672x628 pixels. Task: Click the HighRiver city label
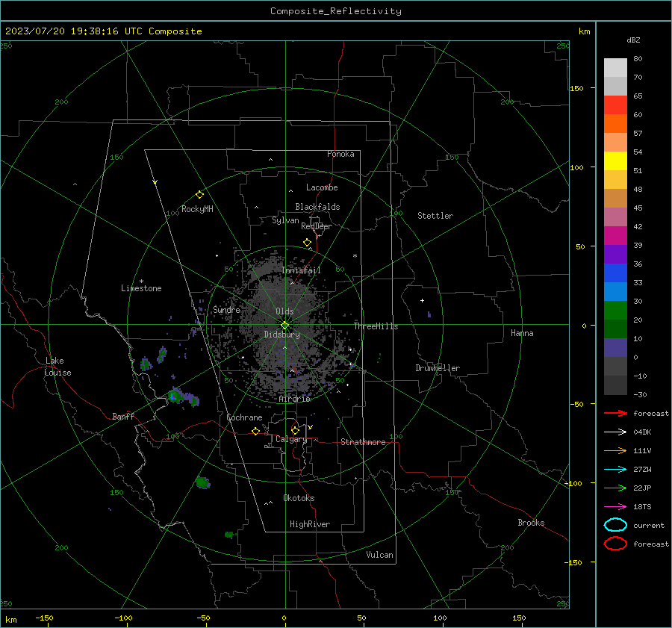point(310,524)
